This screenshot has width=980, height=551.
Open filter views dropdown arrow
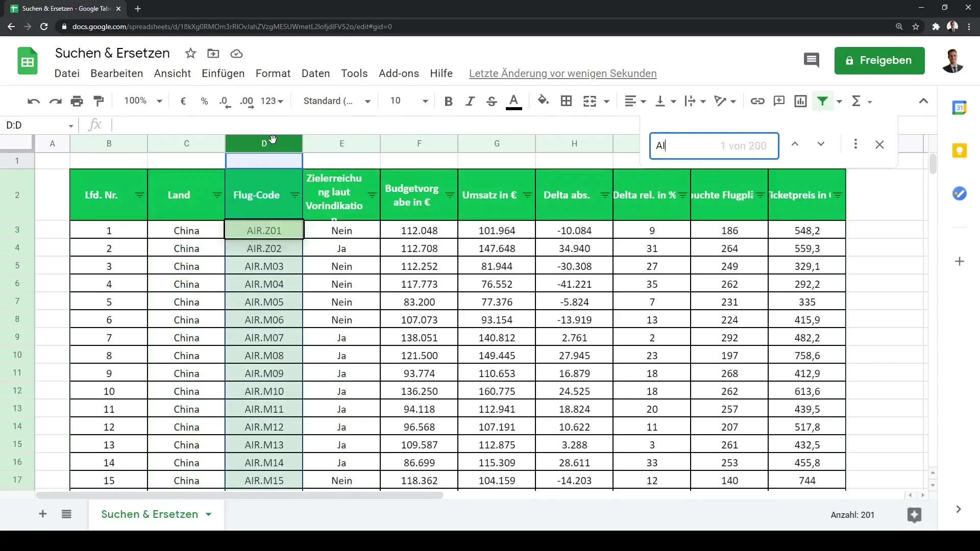pyautogui.click(x=840, y=101)
